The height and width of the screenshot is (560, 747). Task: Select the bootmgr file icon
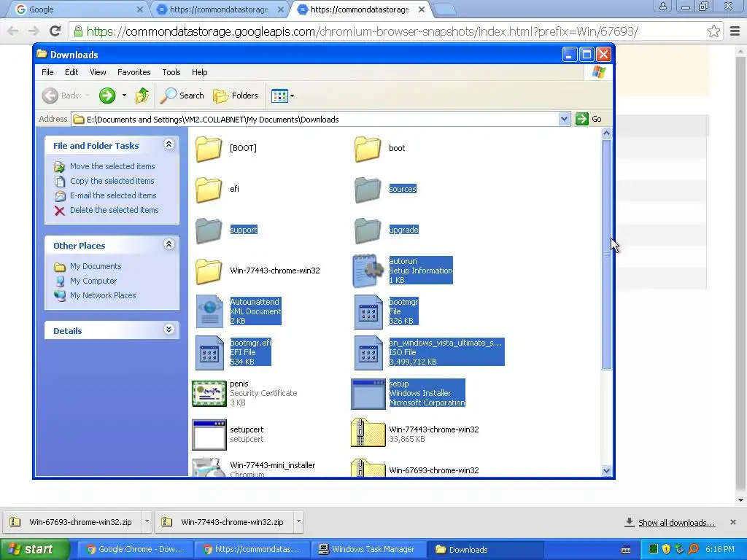click(368, 312)
